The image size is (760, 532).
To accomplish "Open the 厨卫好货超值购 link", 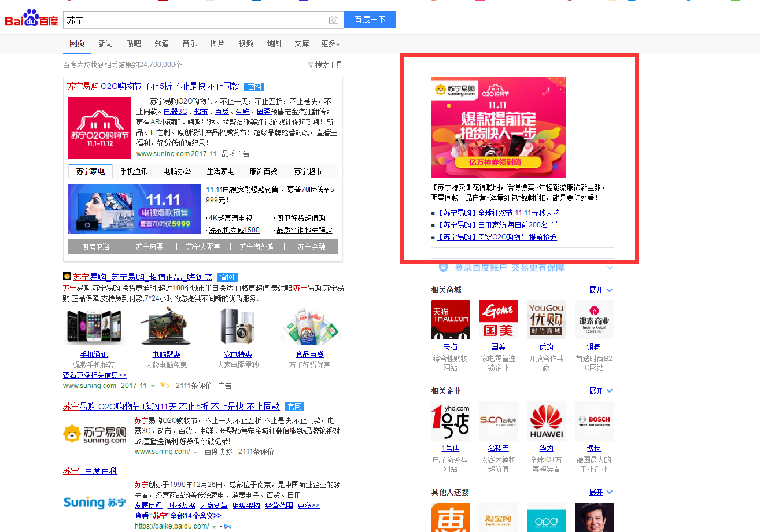I will (x=301, y=218).
